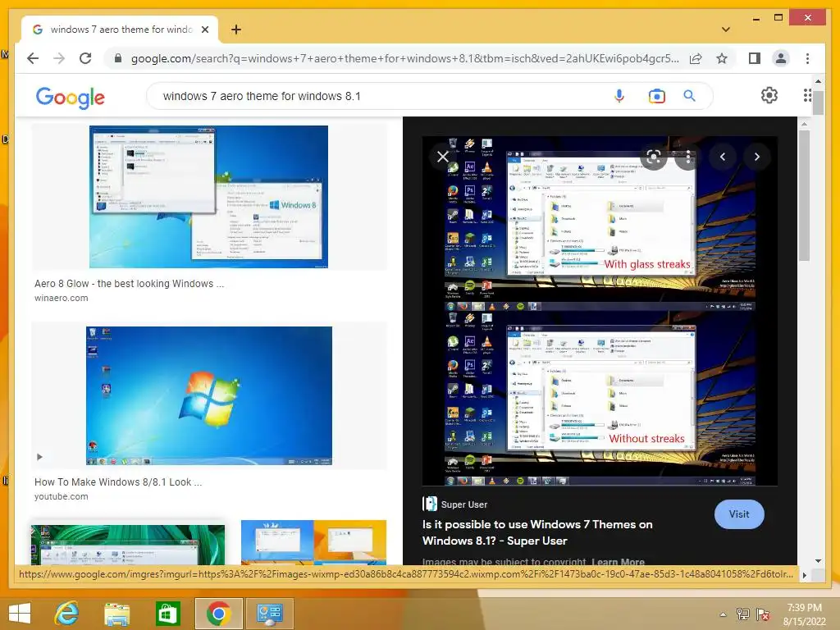Start voice search with the microphone icon
The image size is (840, 630).
pos(619,96)
